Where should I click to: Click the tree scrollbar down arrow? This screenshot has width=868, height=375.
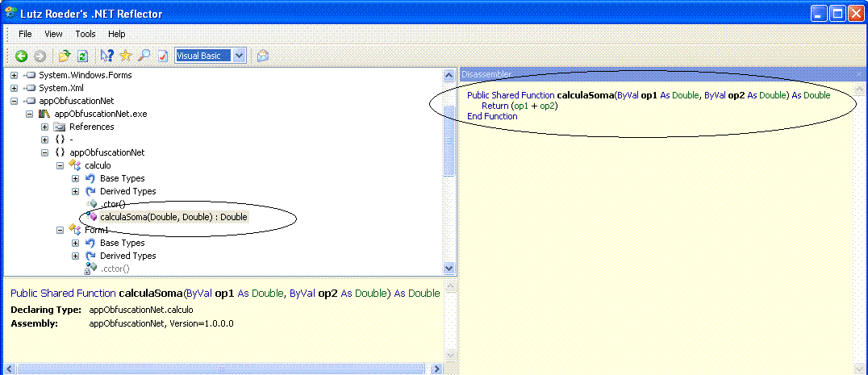tap(449, 268)
